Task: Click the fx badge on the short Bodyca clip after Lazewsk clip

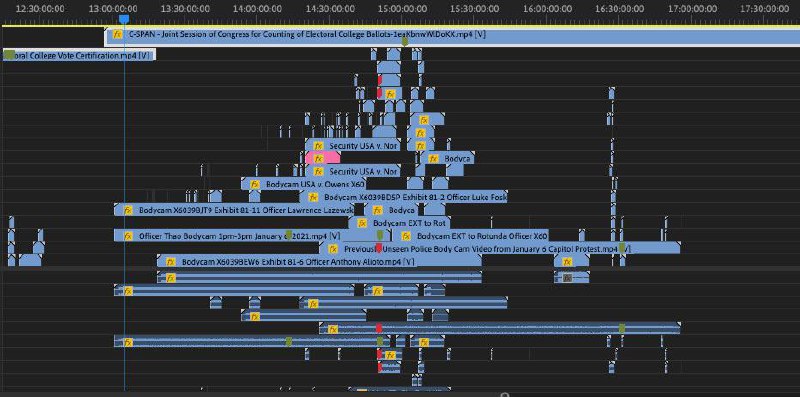Action: 378,210
